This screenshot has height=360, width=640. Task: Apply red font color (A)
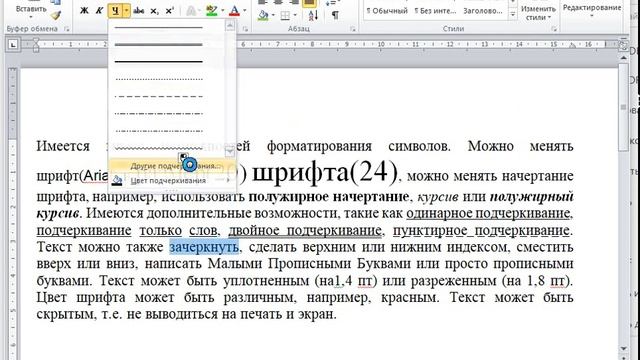234,11
